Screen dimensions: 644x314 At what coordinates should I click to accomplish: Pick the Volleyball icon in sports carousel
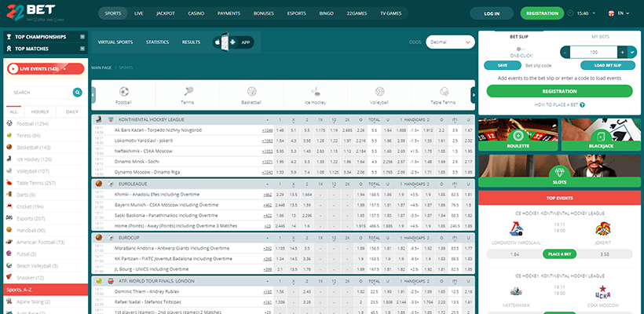[x=379, y=92]
